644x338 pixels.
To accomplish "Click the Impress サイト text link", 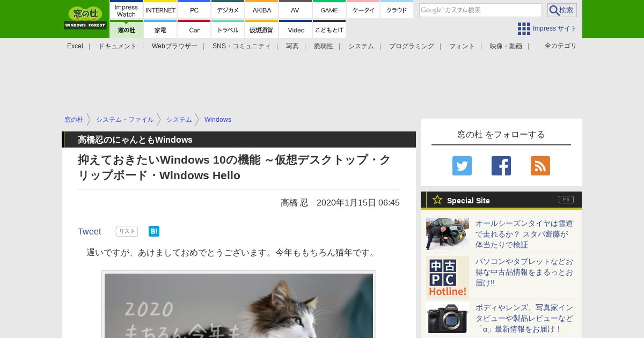I will [555, 28].
